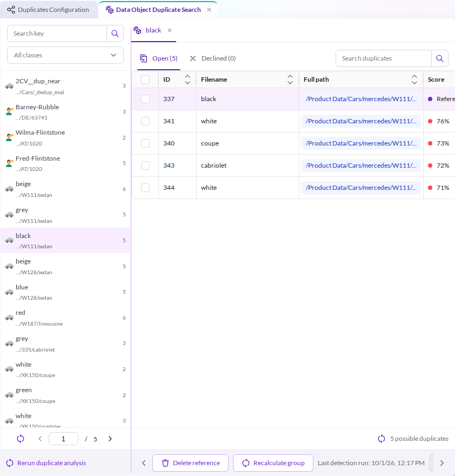Click the share icon in the Duplicates Configuration tab

click(11, 10)
